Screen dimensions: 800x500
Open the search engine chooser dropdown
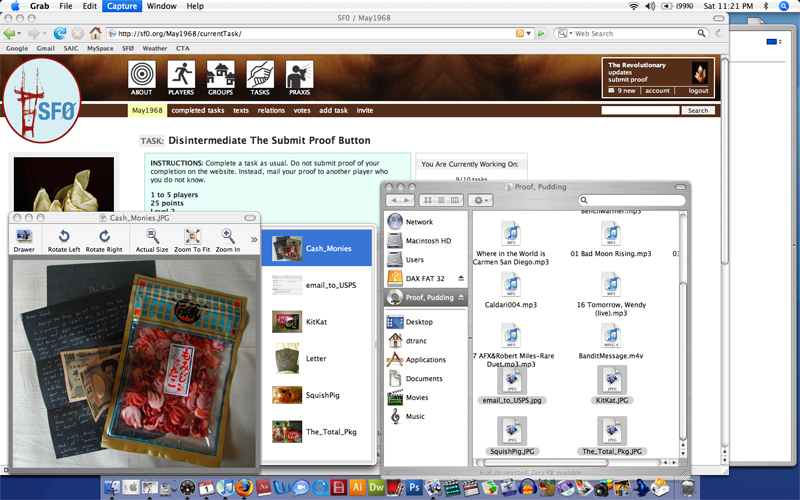(564, 33)
